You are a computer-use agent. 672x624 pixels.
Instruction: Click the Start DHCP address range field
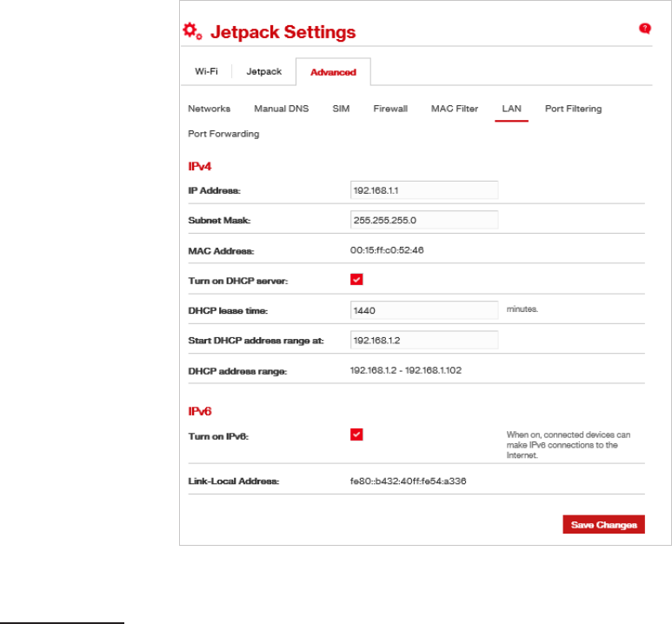pyautogui.click(x=424, y=341)
